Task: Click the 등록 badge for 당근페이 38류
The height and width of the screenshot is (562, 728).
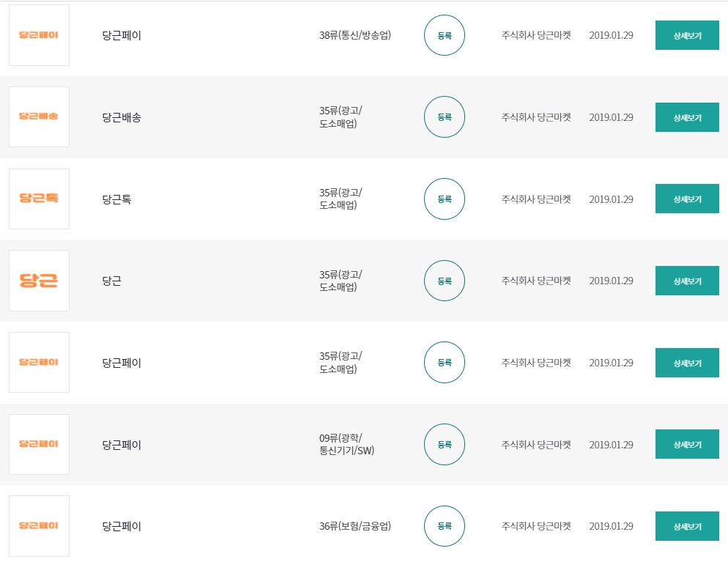Action: (445, 35)
